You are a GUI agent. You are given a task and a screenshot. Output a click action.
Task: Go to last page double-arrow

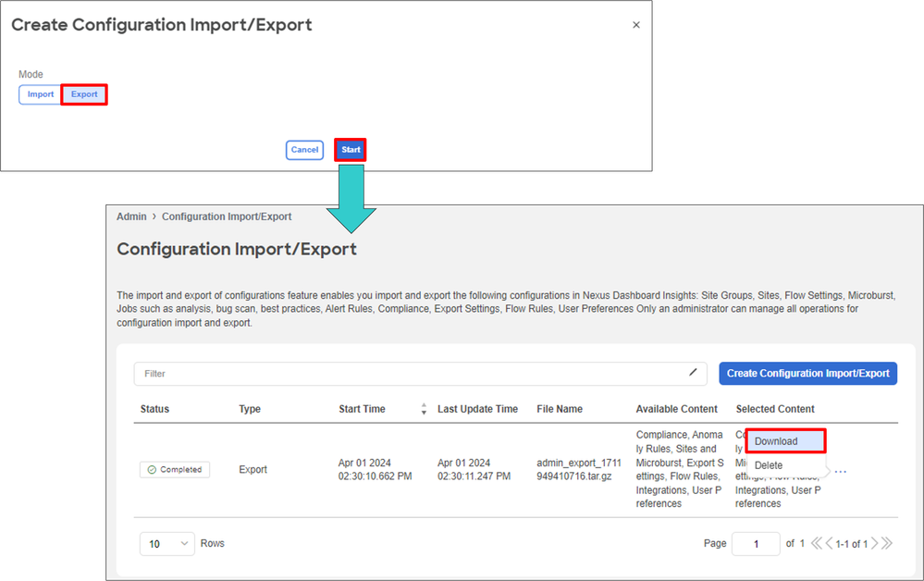[887, 543]
